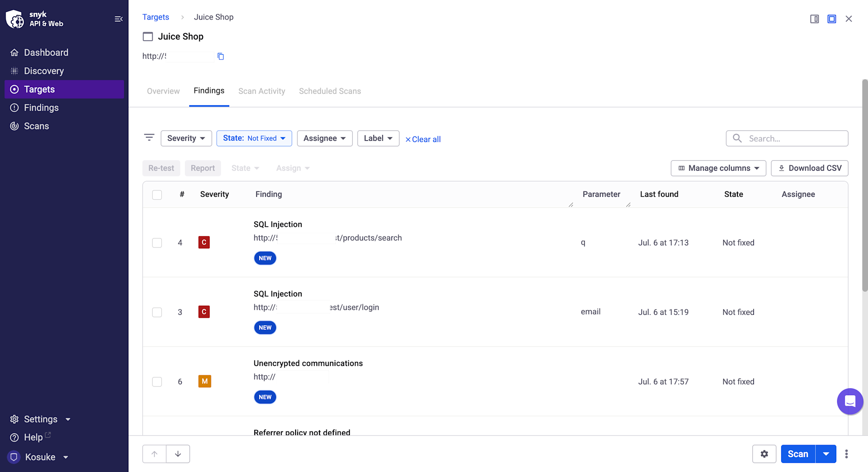Go to previous target with up arrow
Image resolution: width=868 pixels, height=472 pixels.
click(155, 454)
